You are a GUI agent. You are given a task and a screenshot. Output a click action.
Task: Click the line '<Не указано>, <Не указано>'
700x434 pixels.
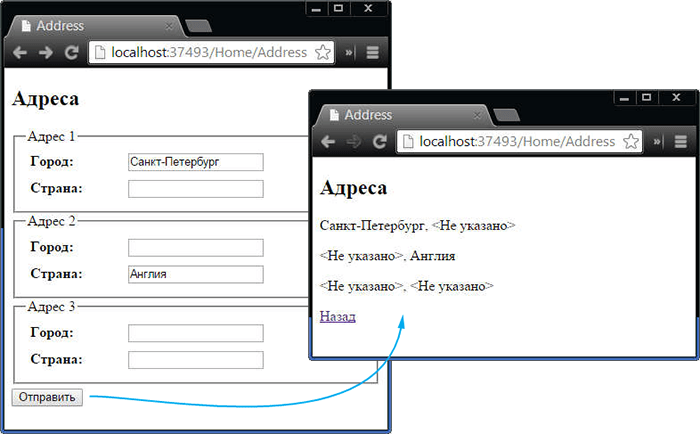[x=407, y=286]
